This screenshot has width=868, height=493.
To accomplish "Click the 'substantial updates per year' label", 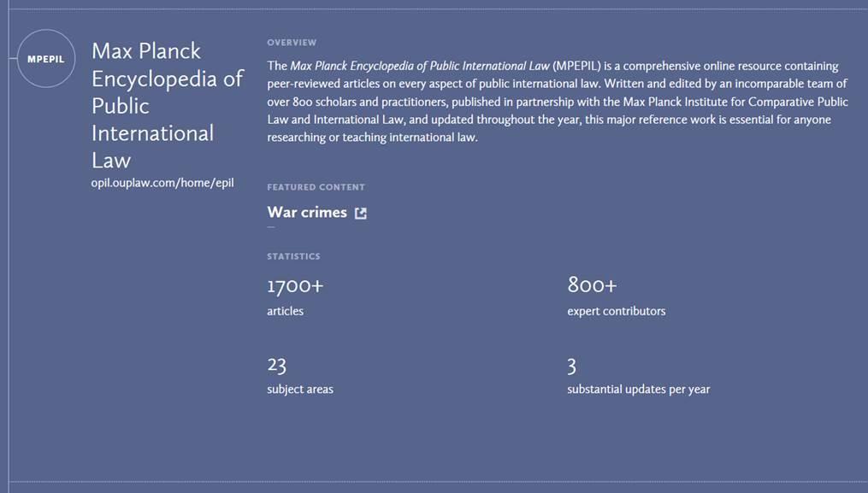I will (x=638, y=389).
